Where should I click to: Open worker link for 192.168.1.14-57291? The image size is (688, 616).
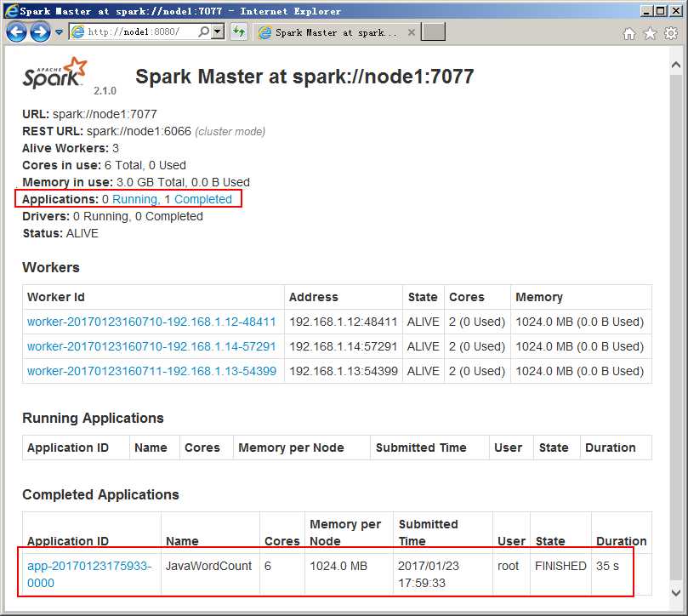pyautogui.click(x=151, y=346)
